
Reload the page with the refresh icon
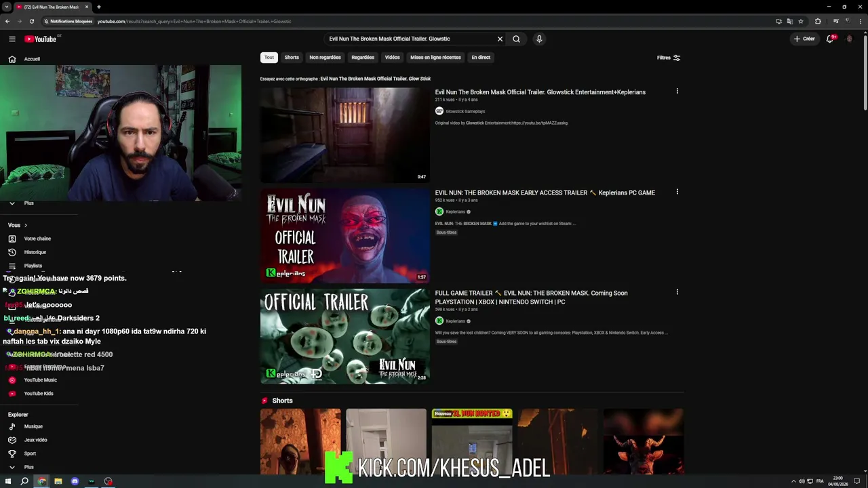31,21
